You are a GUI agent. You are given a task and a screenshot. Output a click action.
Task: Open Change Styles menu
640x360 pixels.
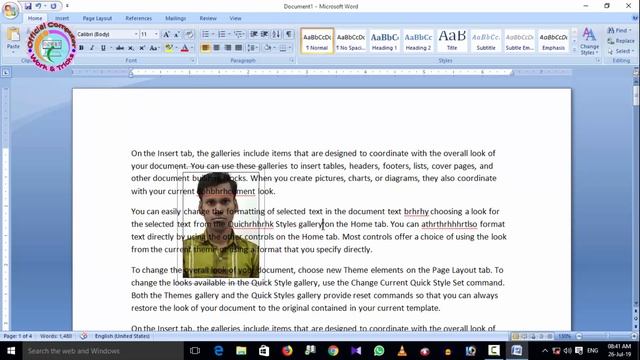pyautogui.click(x=589, y=41)
